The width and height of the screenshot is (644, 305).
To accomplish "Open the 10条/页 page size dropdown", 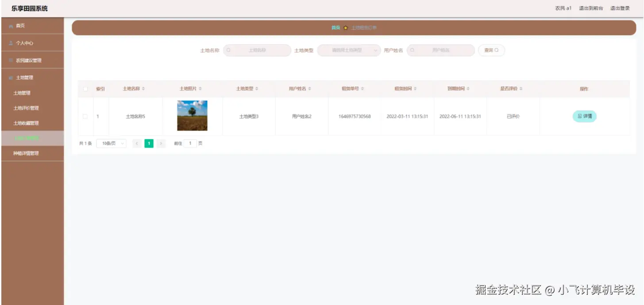I will [x=111, y=144].
